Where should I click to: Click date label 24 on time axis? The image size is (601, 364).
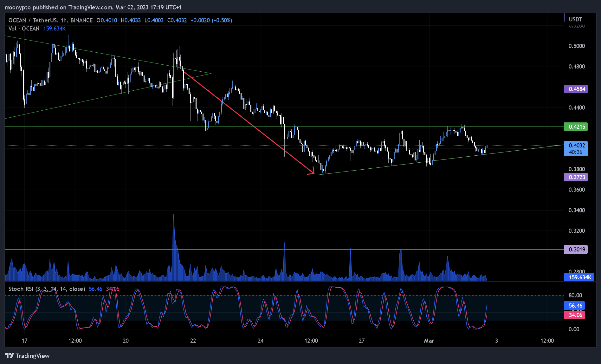[x=261, y=341]
